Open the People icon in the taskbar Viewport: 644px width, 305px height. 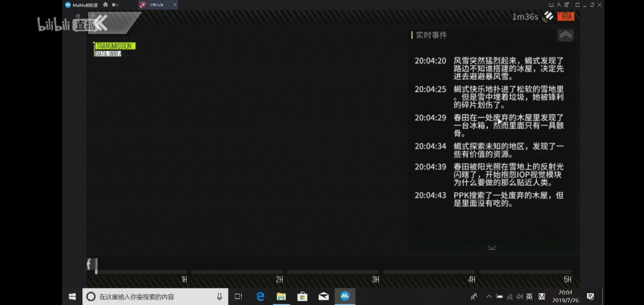[x=474, y=297]
